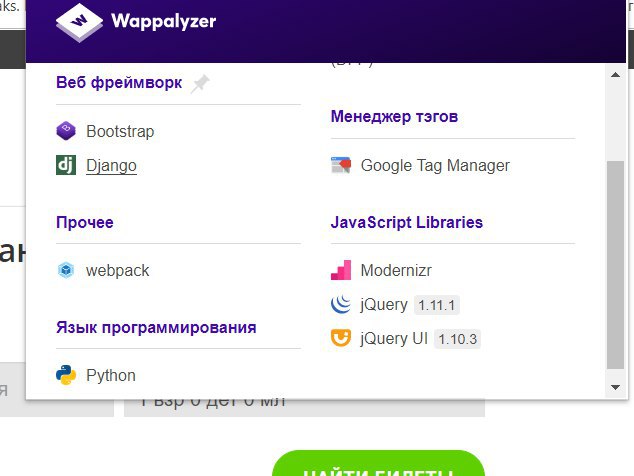Click the Python snake icon
The width and height of the screenshot is (634, 476).
pos(66,375)
